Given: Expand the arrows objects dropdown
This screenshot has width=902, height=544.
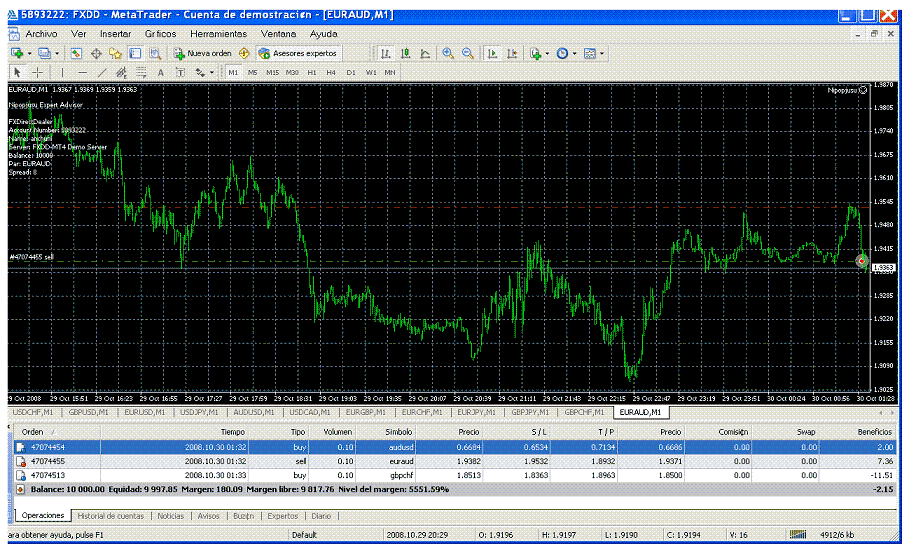Looking at the screenshot, I should pos(212,72).
